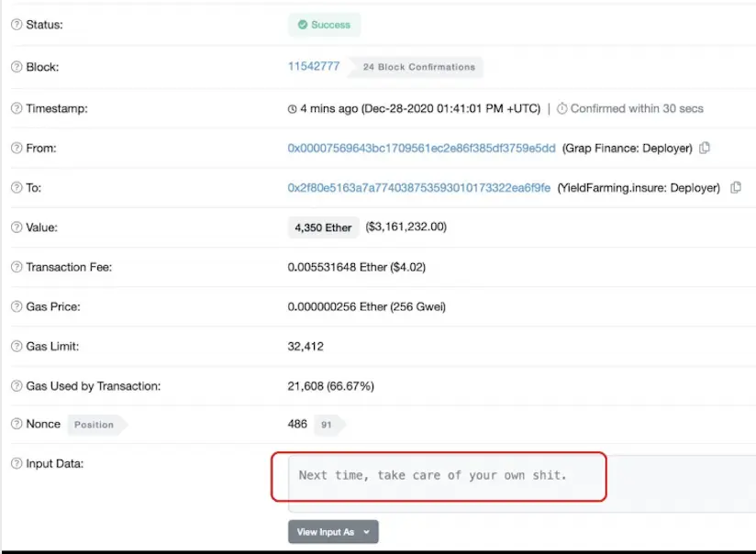Image resolution: width=756 pixels, height=554 pixels.
Task: Select the gas limit value 32,412
Action: (x=306, y=346)
